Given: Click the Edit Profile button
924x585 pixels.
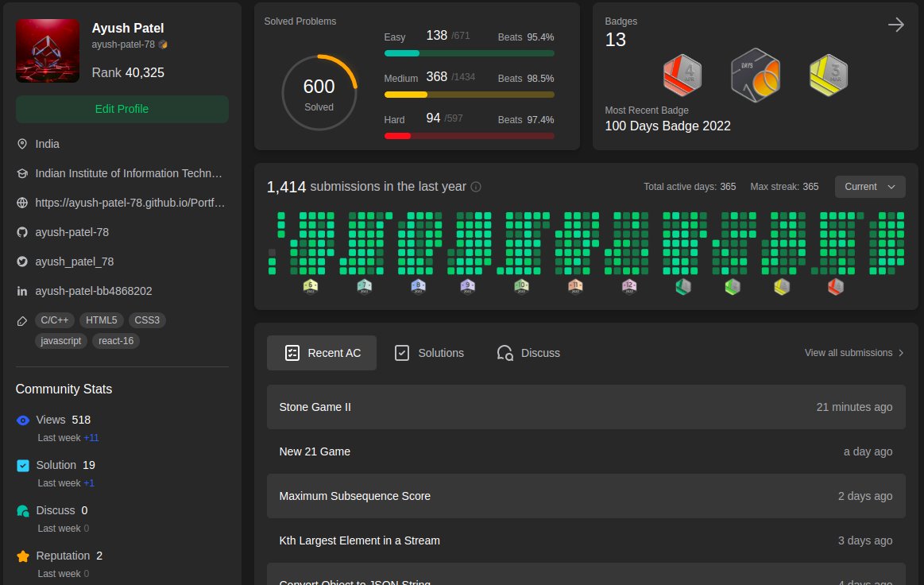Looking at the screenshot, I should click(x=122, y=109).
